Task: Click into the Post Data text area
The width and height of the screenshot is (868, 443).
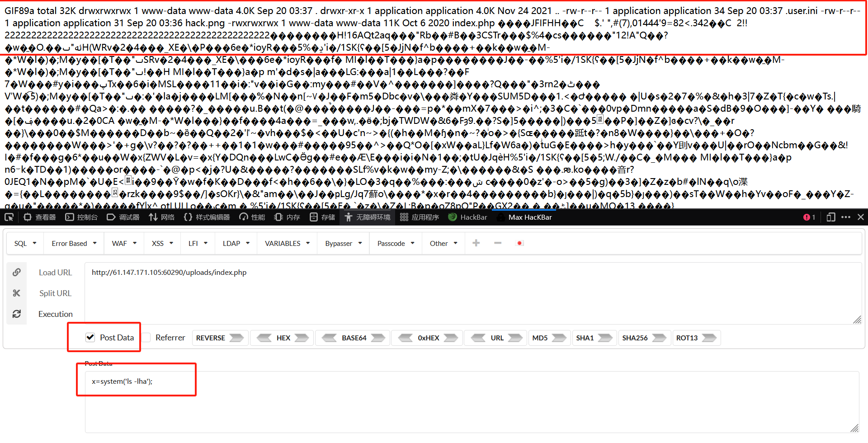Action: click(472, 402)
